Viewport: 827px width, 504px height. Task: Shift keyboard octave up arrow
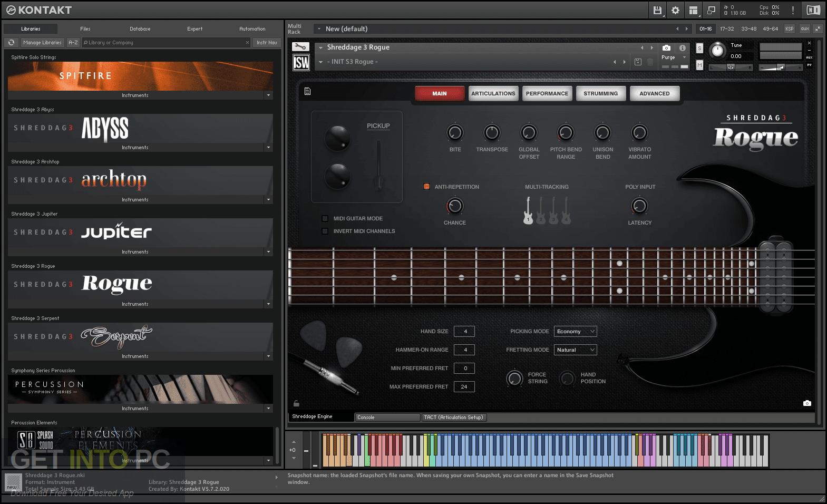[294, 442]
